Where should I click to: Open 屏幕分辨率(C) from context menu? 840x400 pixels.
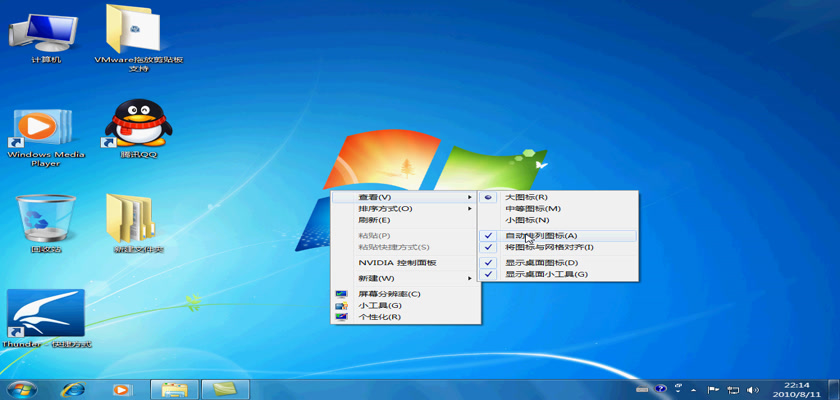390,294
